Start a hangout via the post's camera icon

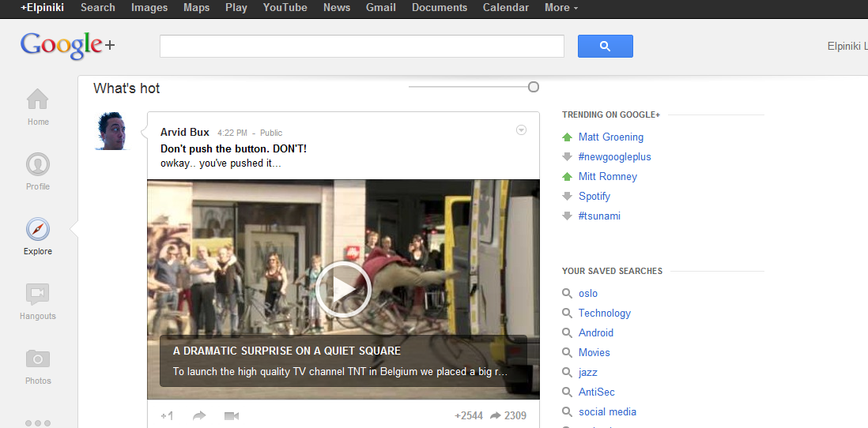click(x=232, y=416)
